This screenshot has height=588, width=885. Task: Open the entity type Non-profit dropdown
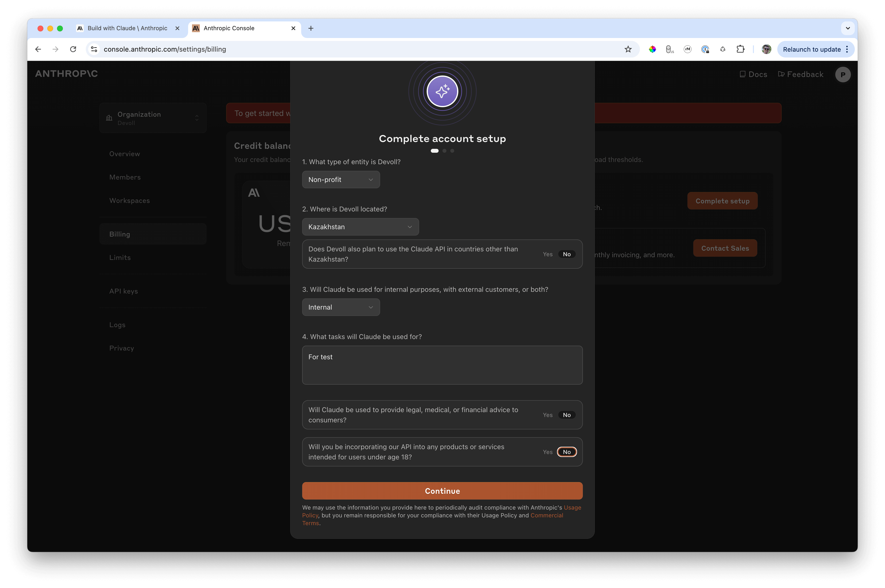pos(341,180)
